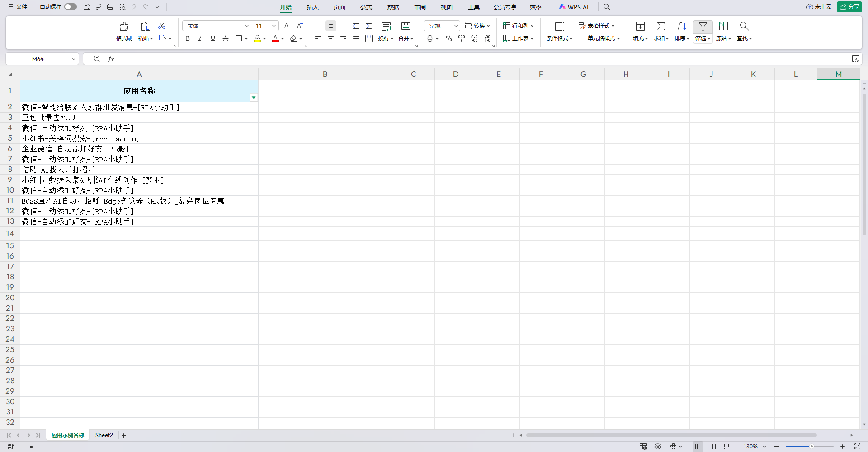Click the Redo arrow
This screenshot has height=452, width=868.
146,7
